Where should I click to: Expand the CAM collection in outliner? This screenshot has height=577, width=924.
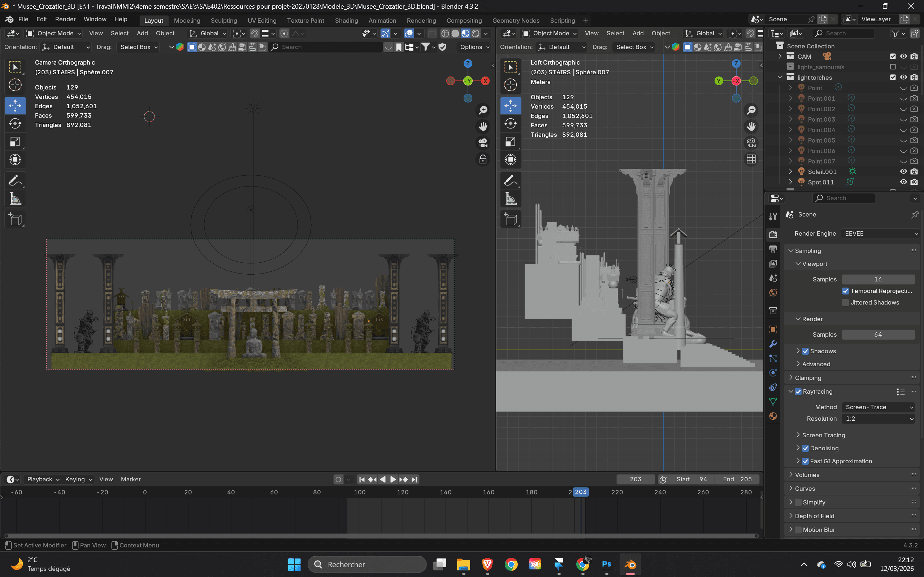[780, 57]
